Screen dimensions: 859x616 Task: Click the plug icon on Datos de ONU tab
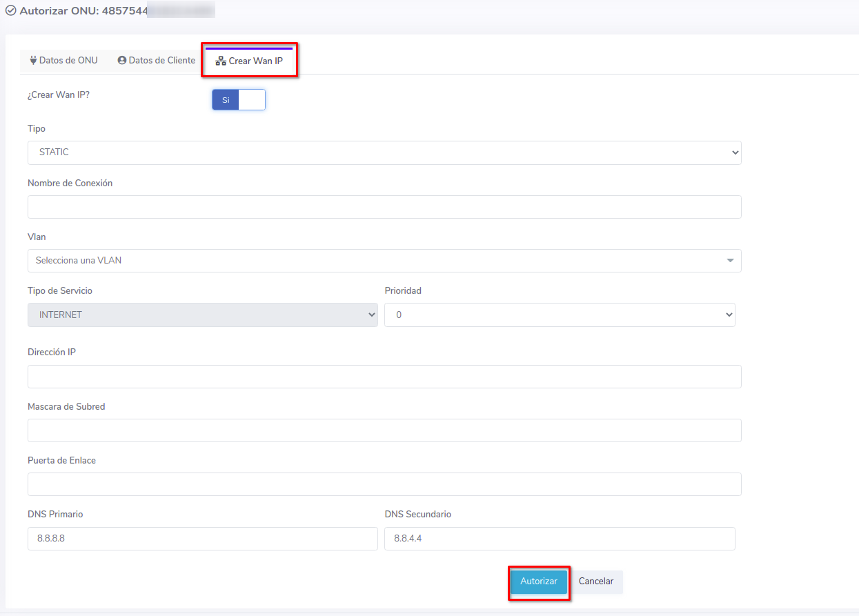tap(32, 61)
